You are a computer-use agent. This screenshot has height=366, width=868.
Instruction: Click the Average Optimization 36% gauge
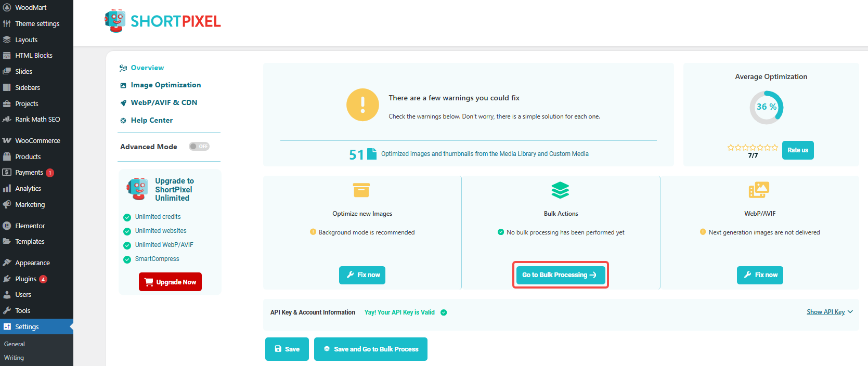(x=766, y=107)
